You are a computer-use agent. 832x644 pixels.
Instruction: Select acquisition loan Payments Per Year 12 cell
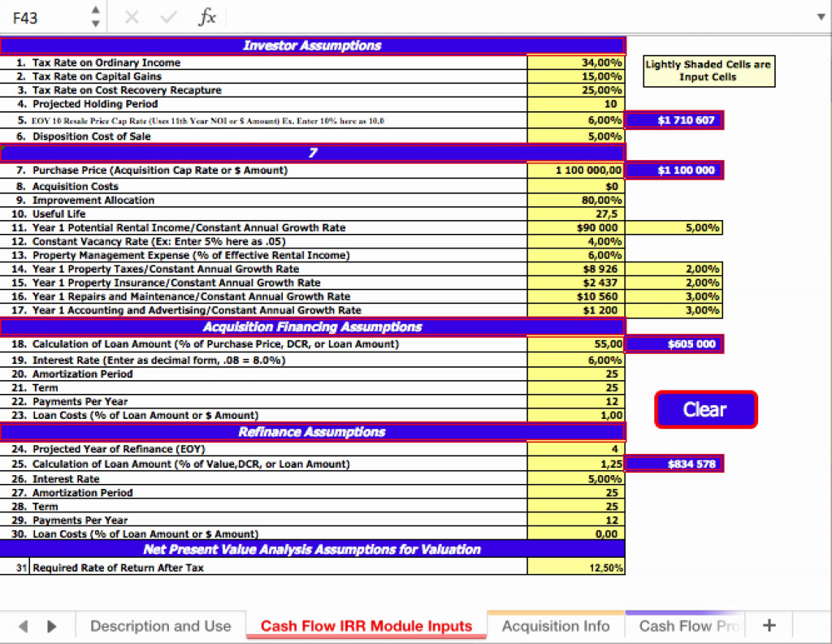pyautogui.click(x=576, y=401)
